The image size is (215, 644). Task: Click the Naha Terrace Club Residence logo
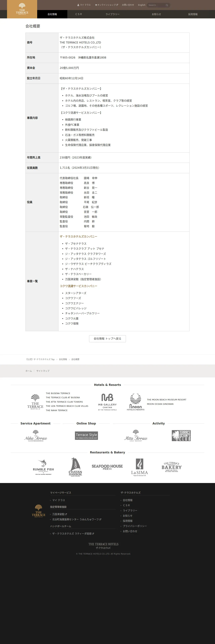click(x=35, y=436)
